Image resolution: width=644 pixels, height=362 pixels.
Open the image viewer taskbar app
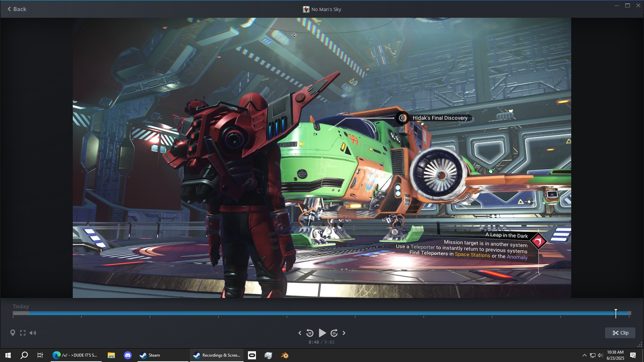268,355
